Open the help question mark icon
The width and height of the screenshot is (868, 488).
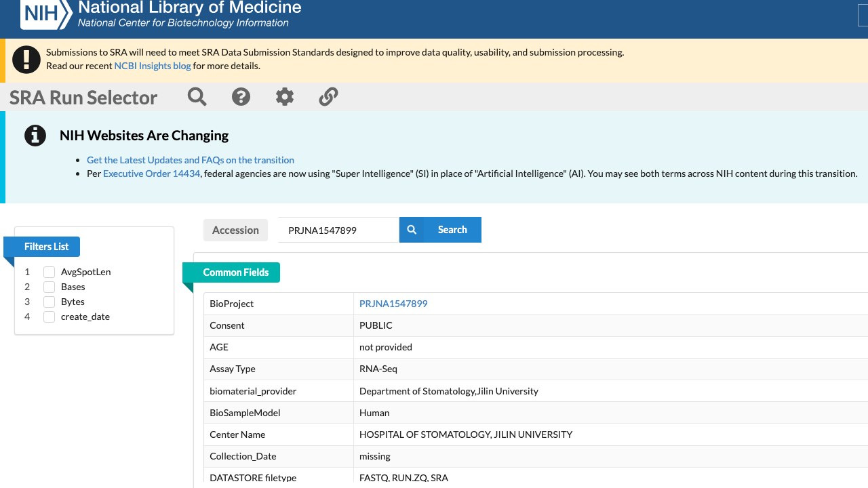[241, 97]
